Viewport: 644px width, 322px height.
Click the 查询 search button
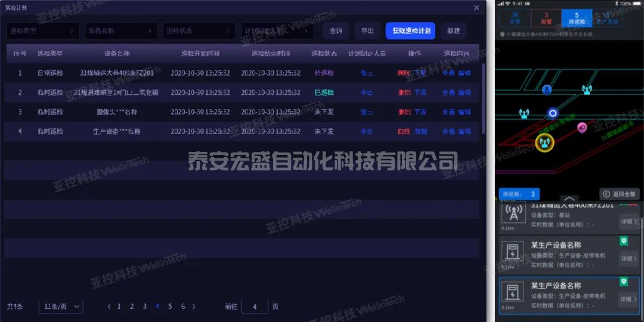point(336,31)
